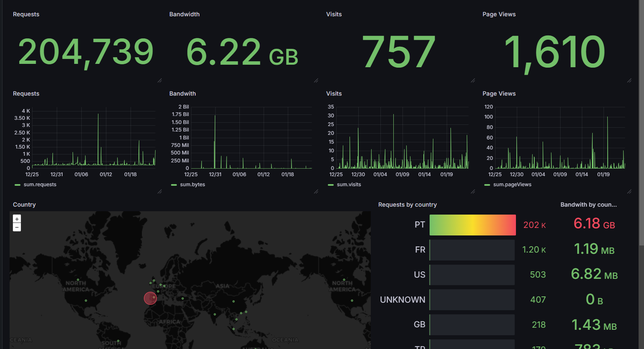Click the 6.18 GB bandwidth value for PT
Viewport: 644px width, 349px height.
[x=594, y=224]
